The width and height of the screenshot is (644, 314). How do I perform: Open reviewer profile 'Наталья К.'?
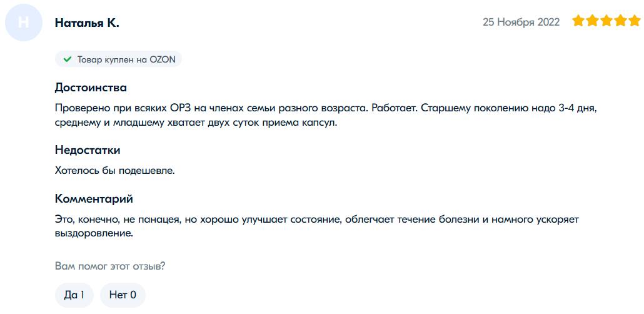(x=87, y=23)
